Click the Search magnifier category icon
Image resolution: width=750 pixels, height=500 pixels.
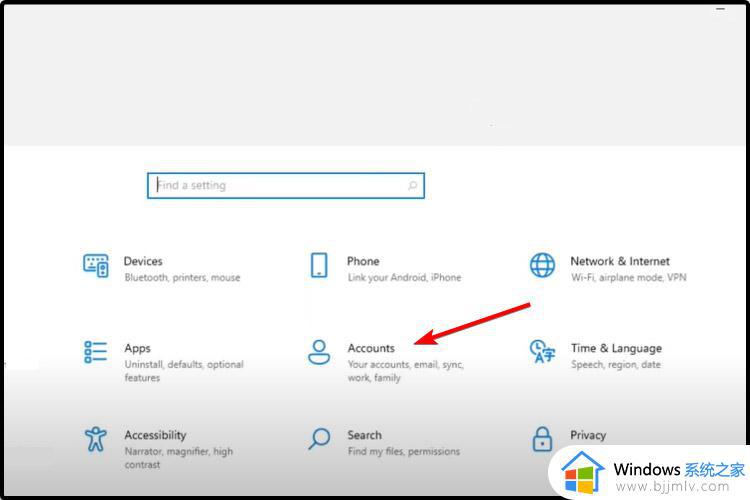tap(319, 438)
